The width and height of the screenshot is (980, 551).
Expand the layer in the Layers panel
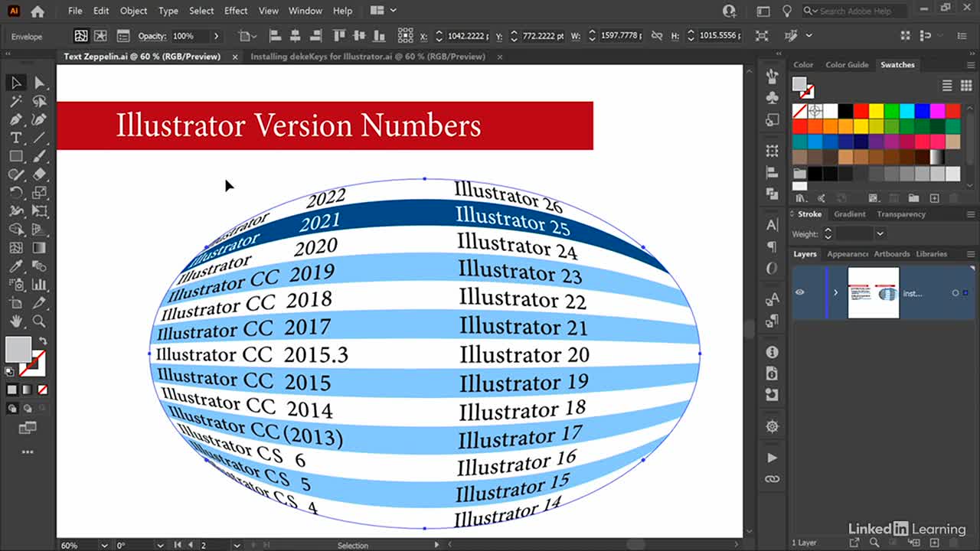[x=835, y=292]
